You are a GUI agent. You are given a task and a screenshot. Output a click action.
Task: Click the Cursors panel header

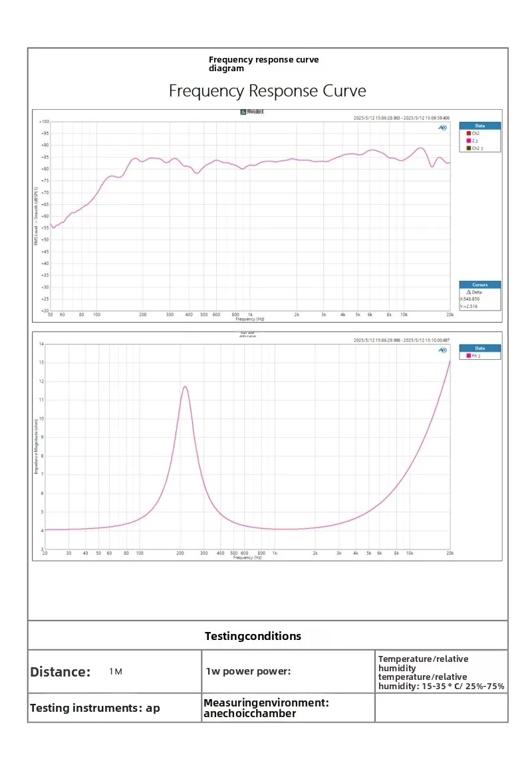(x=480, y=285)
